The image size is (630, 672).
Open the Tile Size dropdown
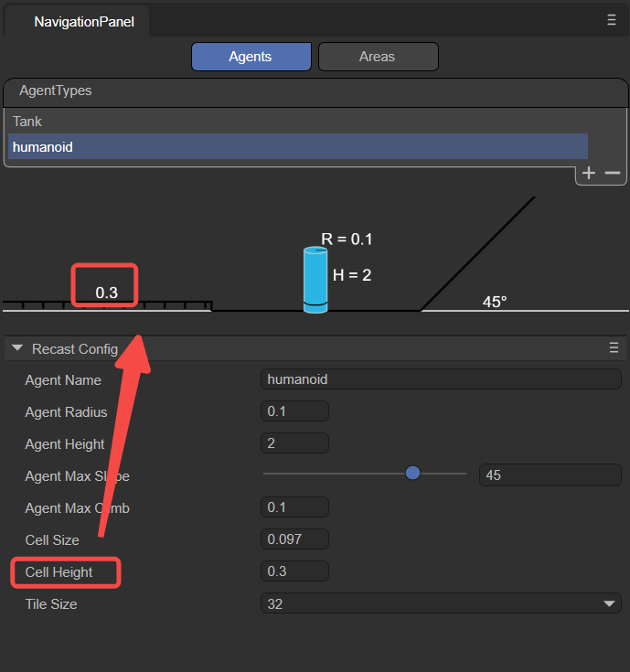[441, 603]
